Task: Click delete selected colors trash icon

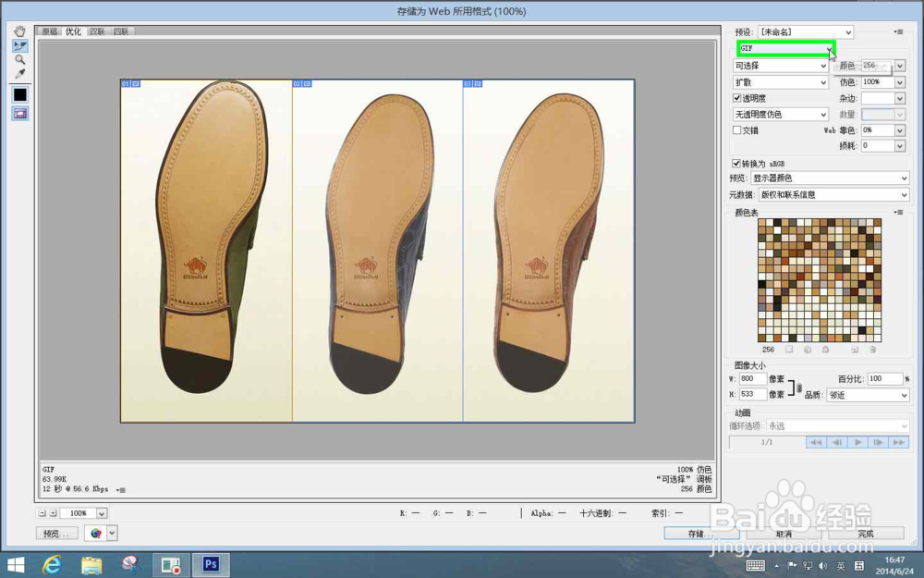Action: [873, 350]
